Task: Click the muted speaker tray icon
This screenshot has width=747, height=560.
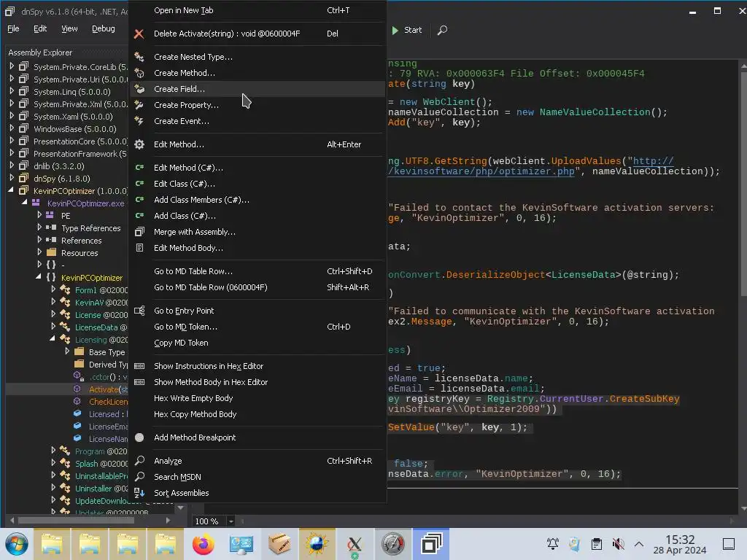Action: [x=618, y=544]
